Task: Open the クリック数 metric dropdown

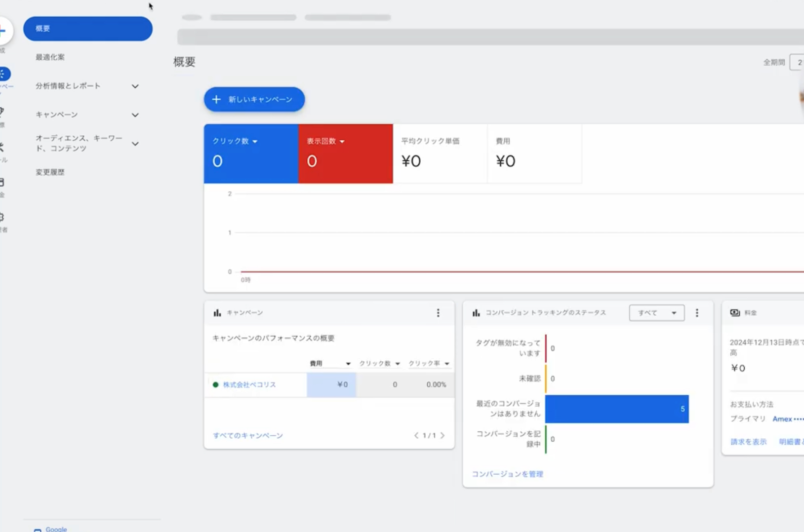Action: [255, 142]
